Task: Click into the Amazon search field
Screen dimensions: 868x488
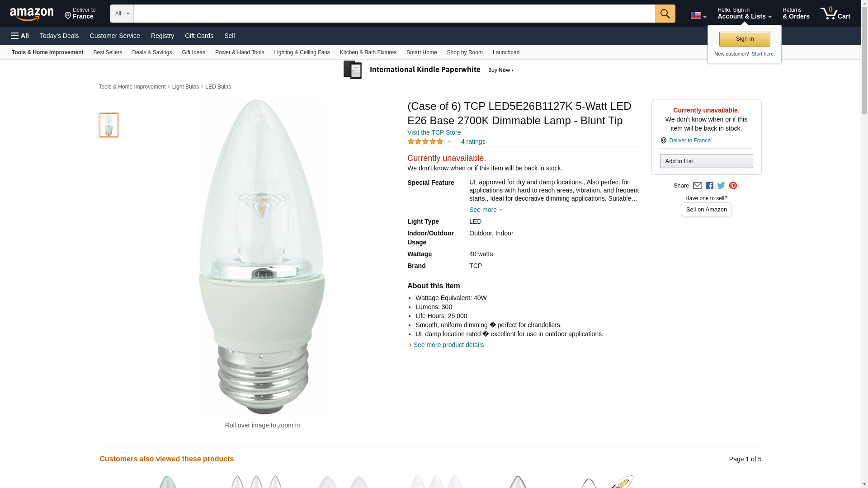Action: click(394, 14)
